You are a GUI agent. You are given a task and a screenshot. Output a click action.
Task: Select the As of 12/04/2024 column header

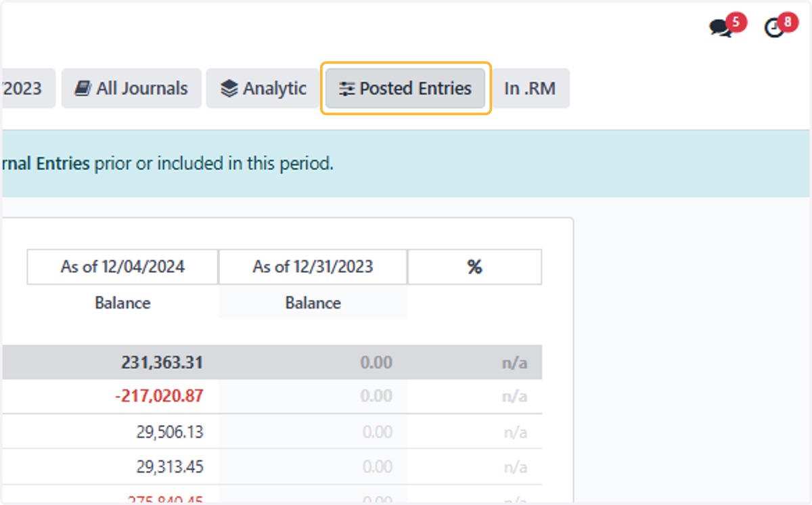122,267
